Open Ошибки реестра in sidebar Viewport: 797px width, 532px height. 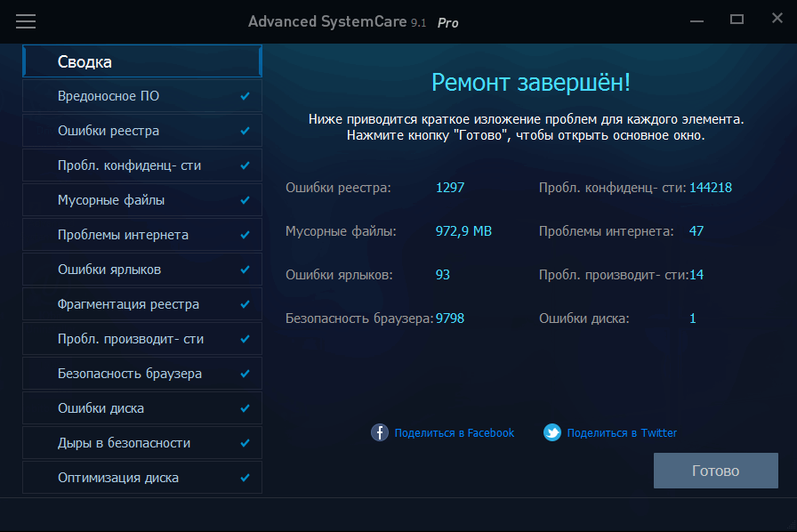pyautogui.click(x=142, y=131)
